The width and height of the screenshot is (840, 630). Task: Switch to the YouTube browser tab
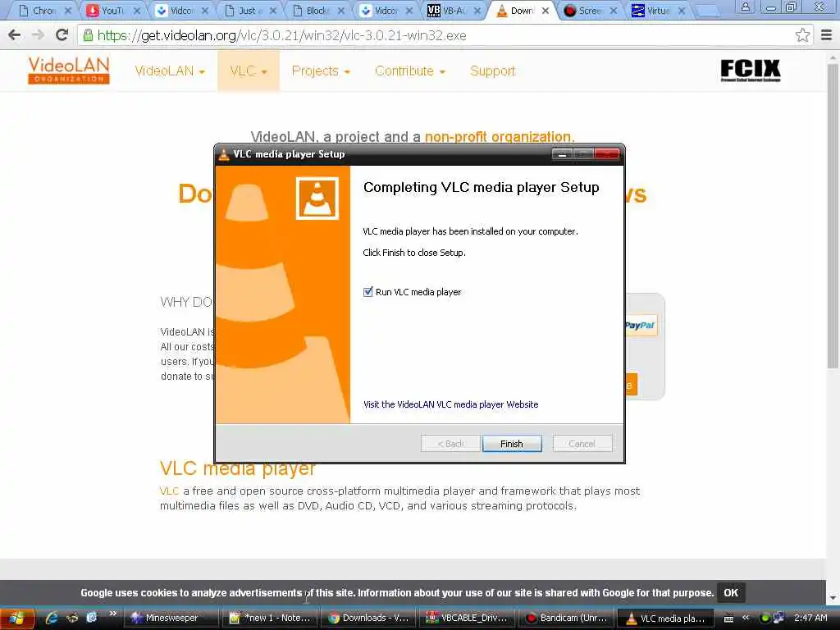112,10
